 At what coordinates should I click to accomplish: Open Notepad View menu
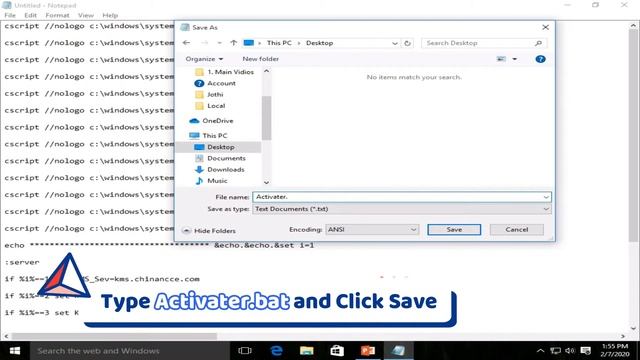pyautogui.click(x=86, y=15)
